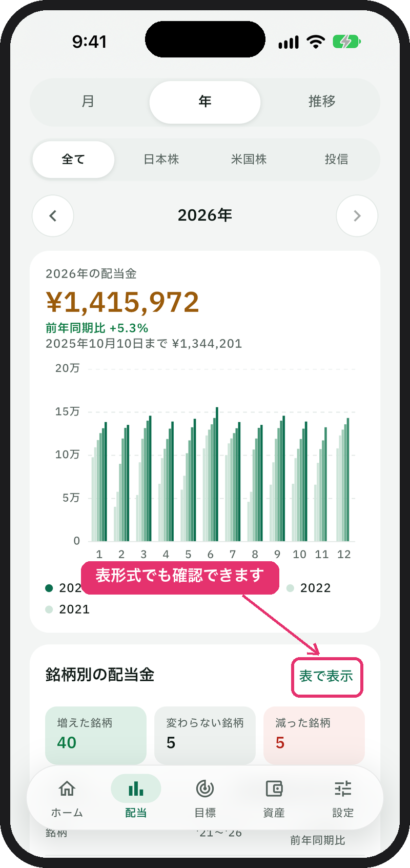The height and width of the screenshot is (868, 410).
Task: Tap the 2026年 year heading
Action: (x=205, y=215)
